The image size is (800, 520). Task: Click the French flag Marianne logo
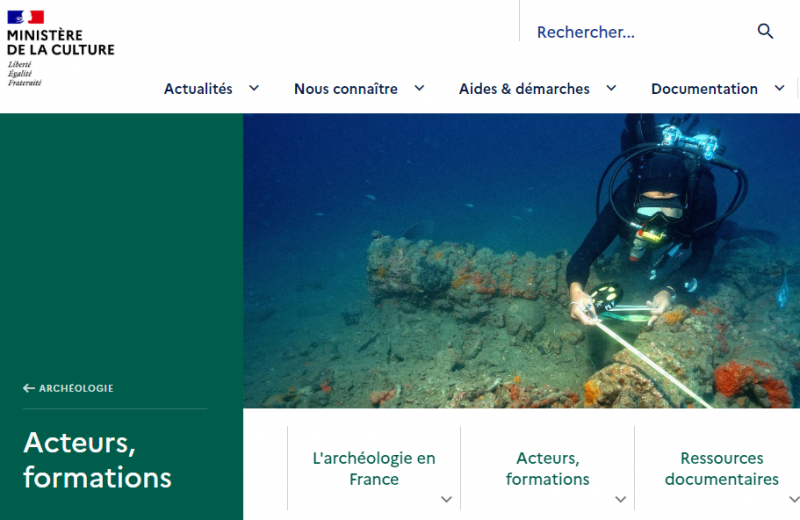[x=26, y=17]
